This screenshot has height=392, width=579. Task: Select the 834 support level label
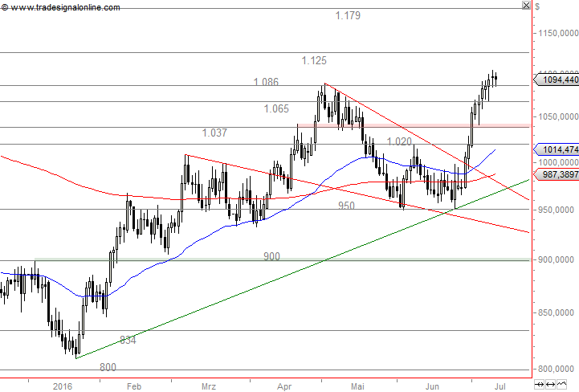click(x=128, y=341)
